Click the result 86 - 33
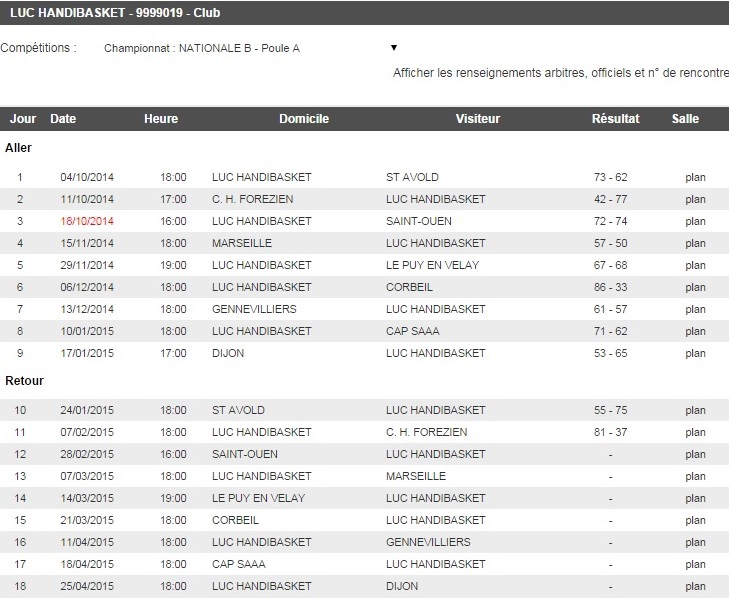729x598 pixels. 610,287
